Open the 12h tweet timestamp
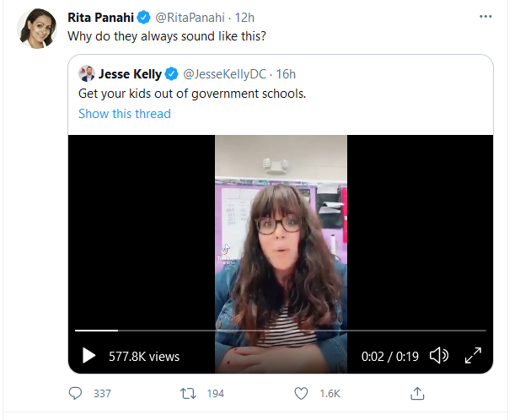520x420 pixels. (245, 17)
